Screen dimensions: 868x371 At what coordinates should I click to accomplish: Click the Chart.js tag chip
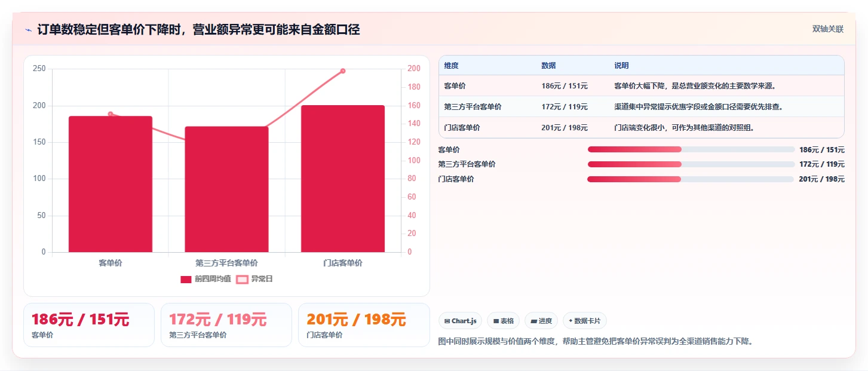[x=460, y=321]
